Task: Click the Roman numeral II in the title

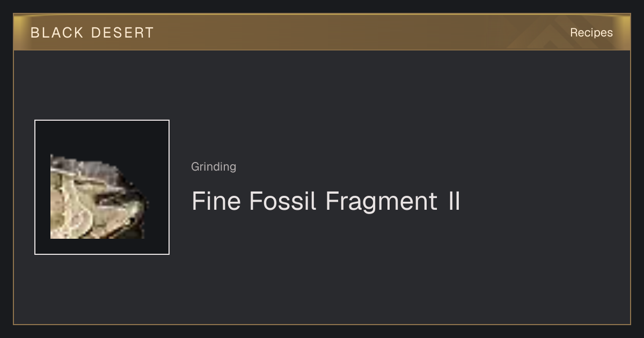Action: [454, 201]
